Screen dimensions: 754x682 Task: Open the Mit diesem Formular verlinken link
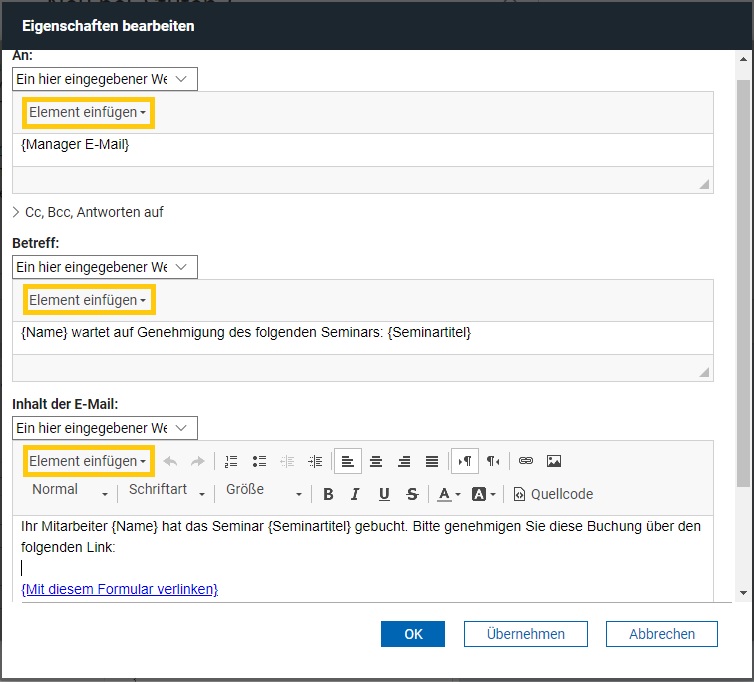pyautogui.click(x=119, y=589)
